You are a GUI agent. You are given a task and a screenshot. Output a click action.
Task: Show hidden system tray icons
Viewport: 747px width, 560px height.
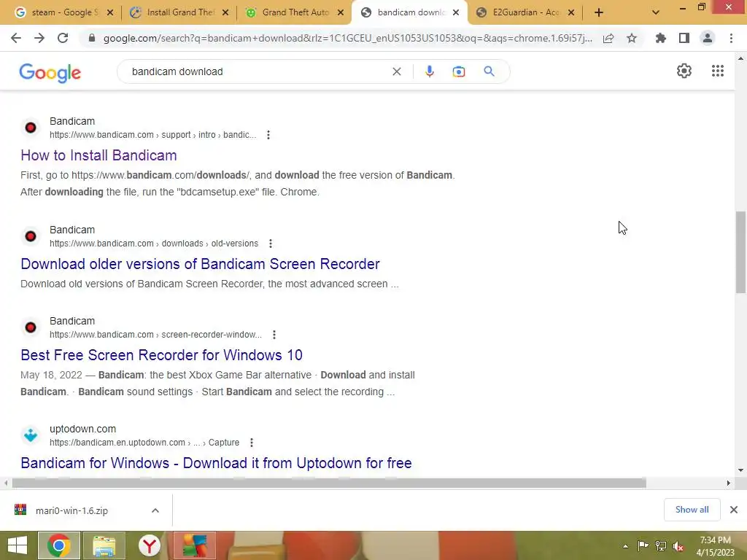coord(625,545)
